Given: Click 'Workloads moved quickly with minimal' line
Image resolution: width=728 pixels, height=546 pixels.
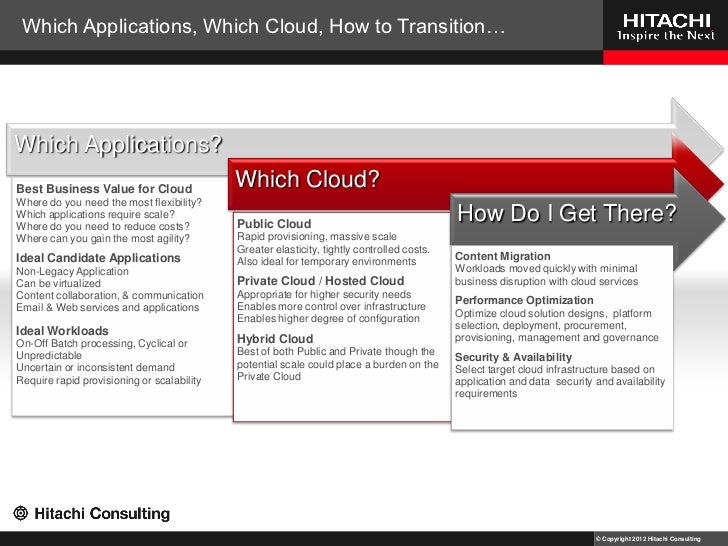Looking at the screenshot, I should tap(546, 268).
